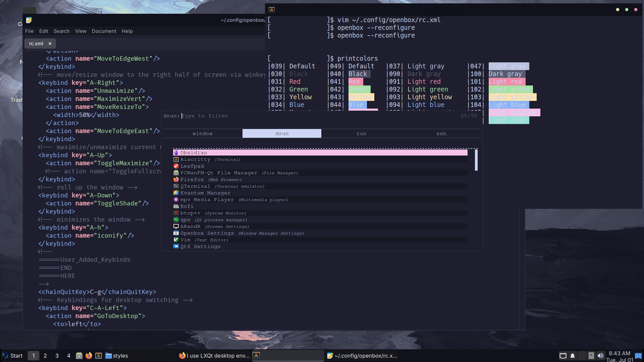This screenshot has width=644, height=362.
Task: Open the notifications bell tray icon
Action: tap(573, 356)
